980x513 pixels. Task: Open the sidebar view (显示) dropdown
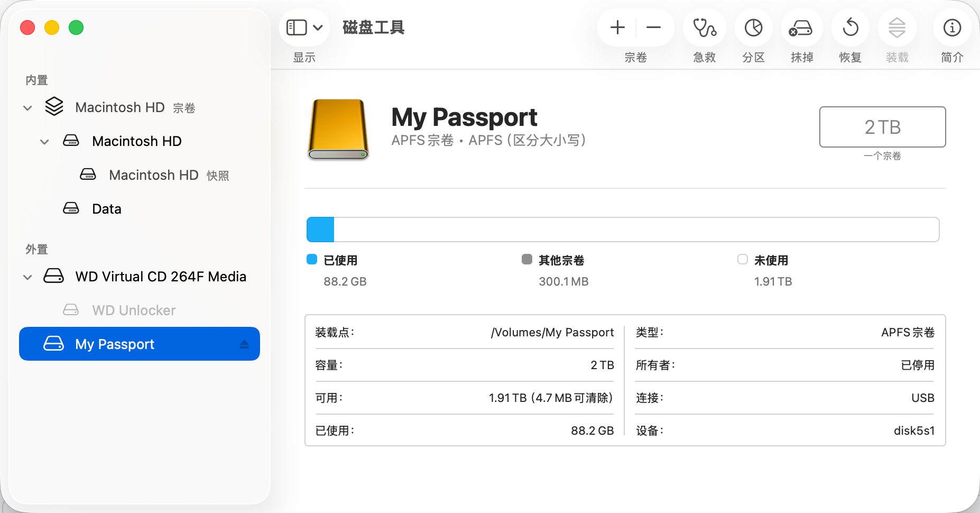tap(304, 28)
